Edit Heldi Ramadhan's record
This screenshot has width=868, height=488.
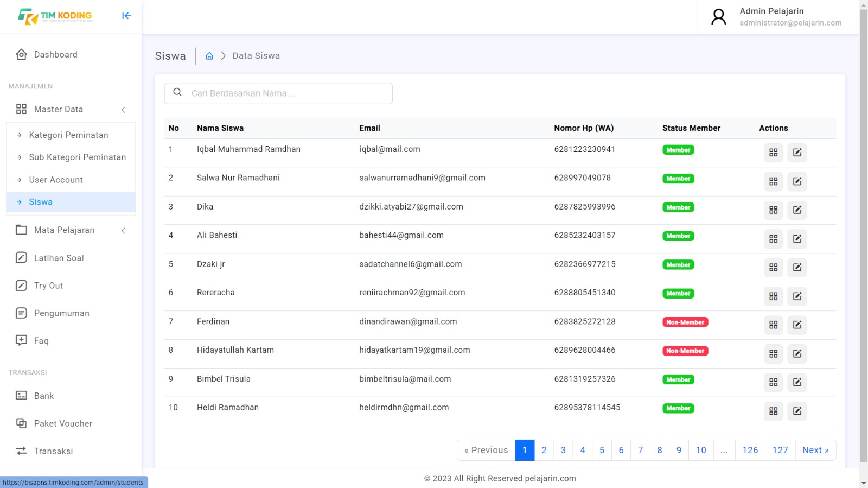(x=797, y=411)
